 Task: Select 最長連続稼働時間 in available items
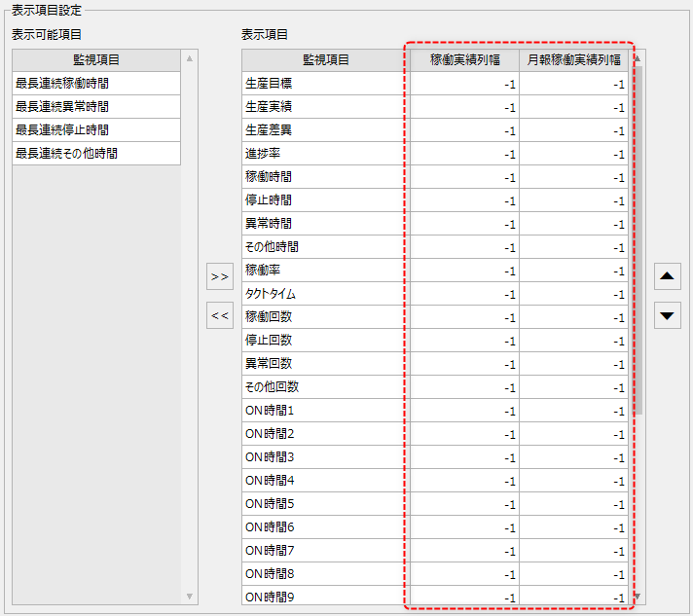[x=96, y=83]
